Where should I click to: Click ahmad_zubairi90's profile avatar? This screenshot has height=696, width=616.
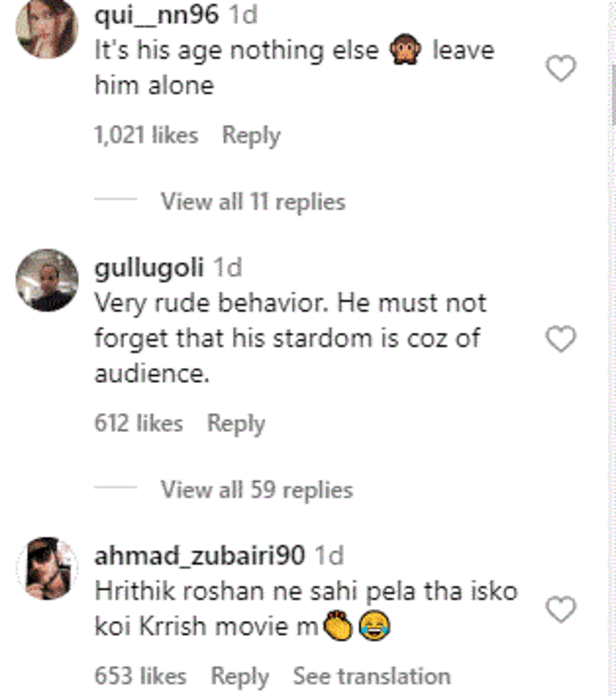coord(47,568)
